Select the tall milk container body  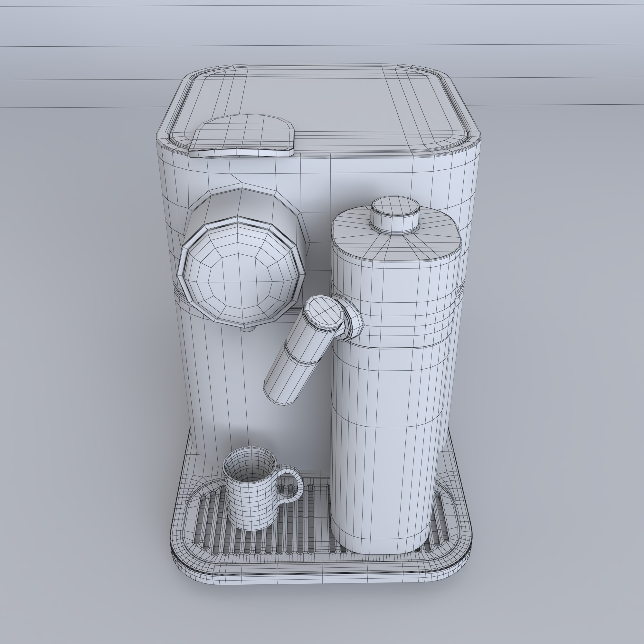tap(396, 380)
